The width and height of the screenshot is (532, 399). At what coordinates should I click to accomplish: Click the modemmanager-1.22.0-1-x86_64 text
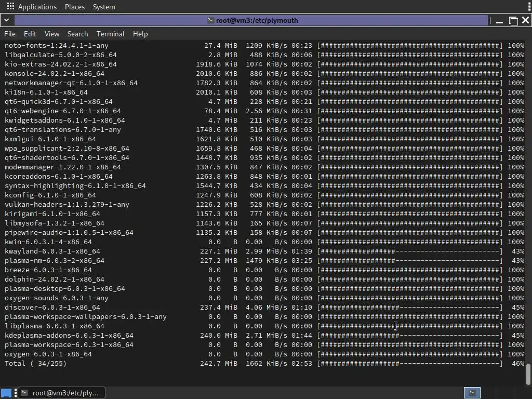pos(63,167)
